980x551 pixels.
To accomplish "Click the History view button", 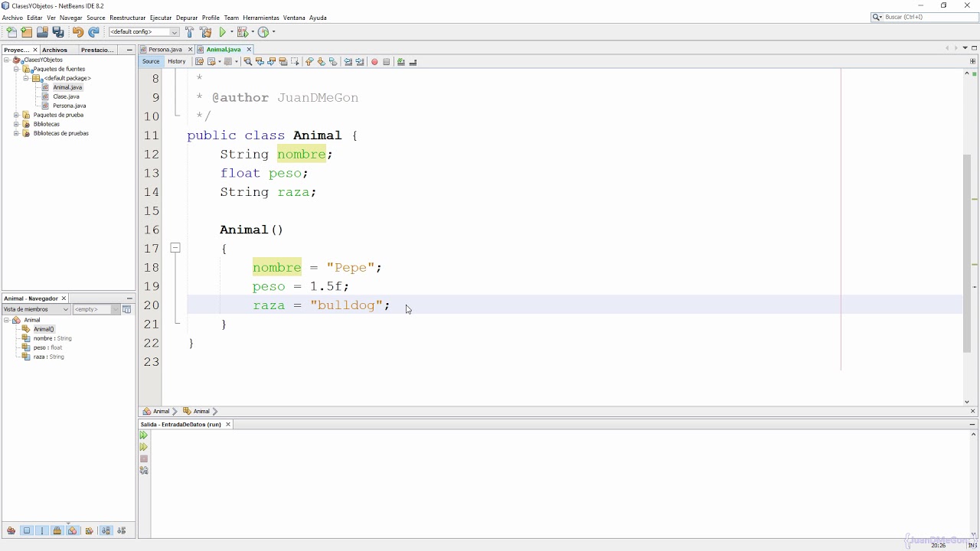I will pyautogui.click(x=177, y=62).
